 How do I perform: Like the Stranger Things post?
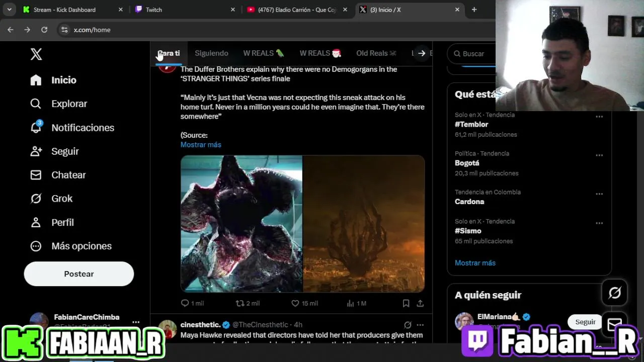click(304, 303)
